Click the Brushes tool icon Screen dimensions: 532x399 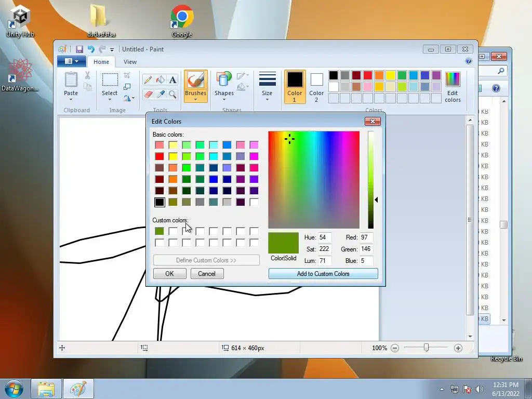point(195,80)
